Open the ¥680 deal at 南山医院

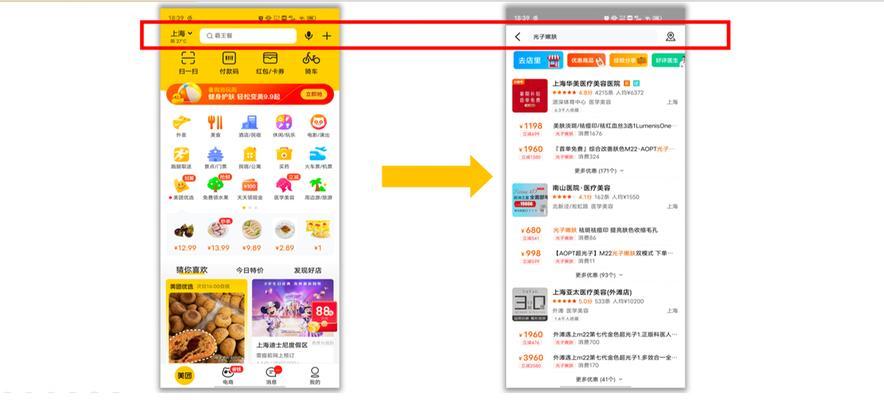pos(595,234)
